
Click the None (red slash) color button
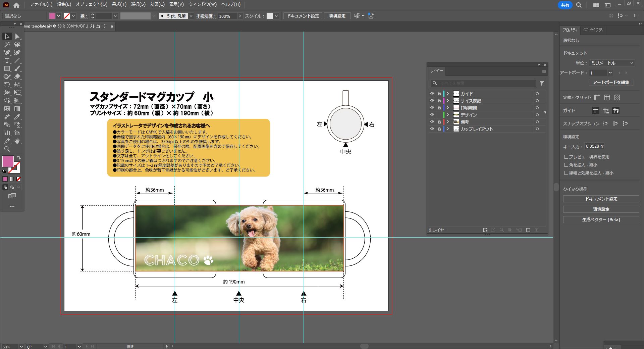tap(19, 179)
